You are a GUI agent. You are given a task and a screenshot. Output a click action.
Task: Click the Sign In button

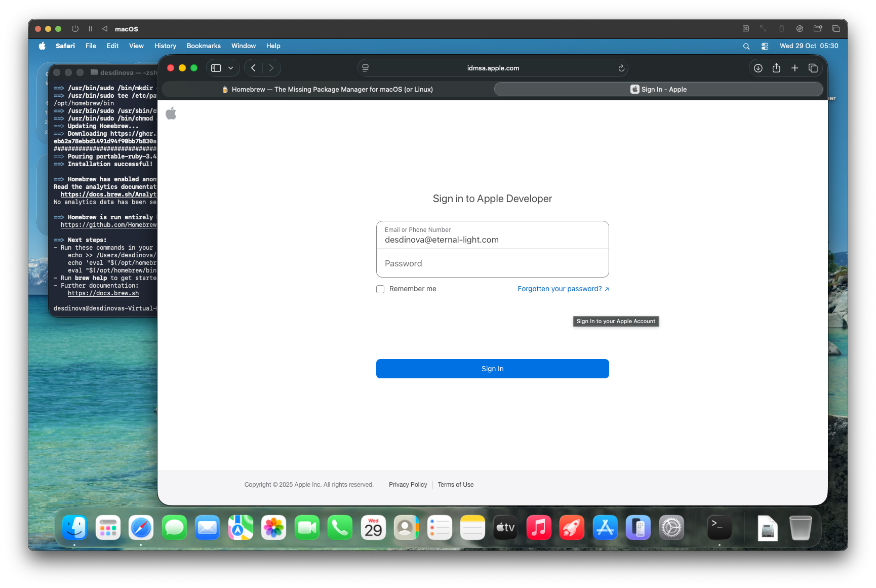click(x=492, y=369)
